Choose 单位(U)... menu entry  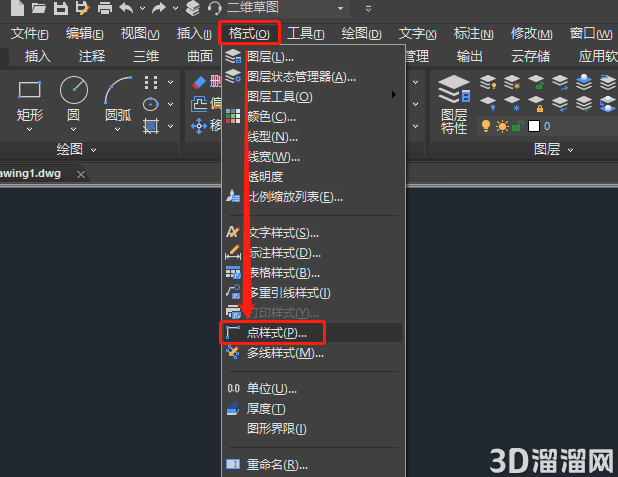tap(313, 389)
